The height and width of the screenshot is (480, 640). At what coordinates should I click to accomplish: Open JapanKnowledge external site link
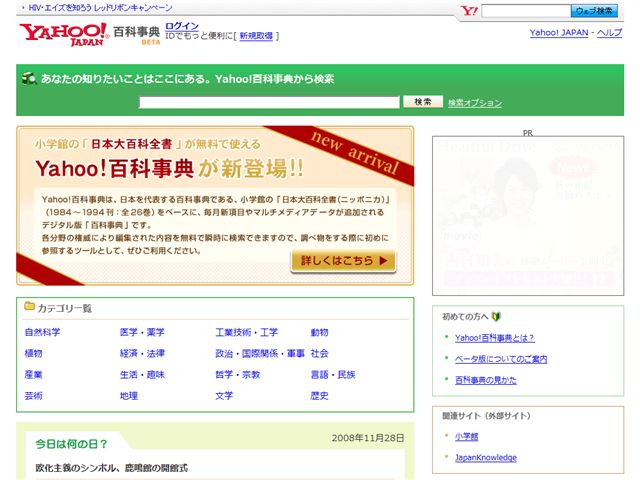486,458
